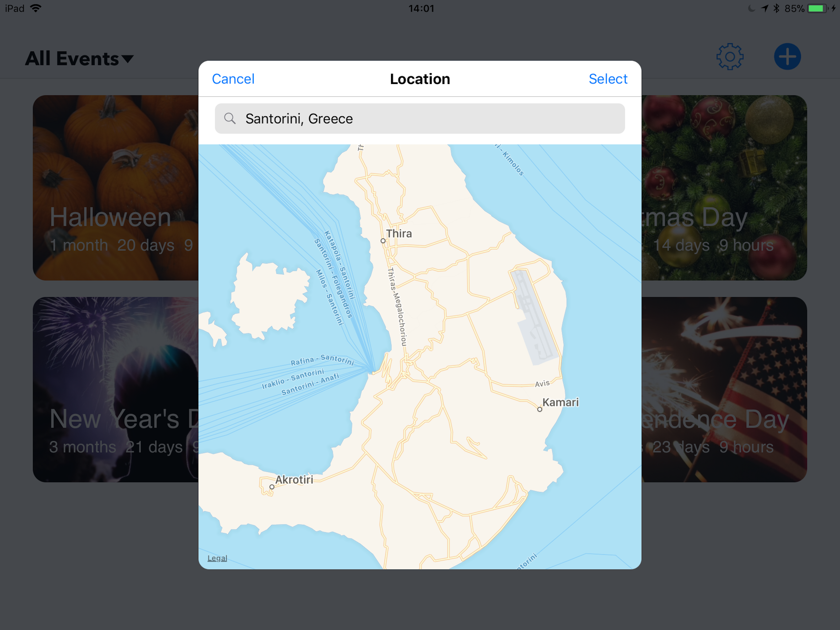The width and height of the screenshot is (840, 630).
Task: Open the Halloween event card
Action: [x=115, y=188]
